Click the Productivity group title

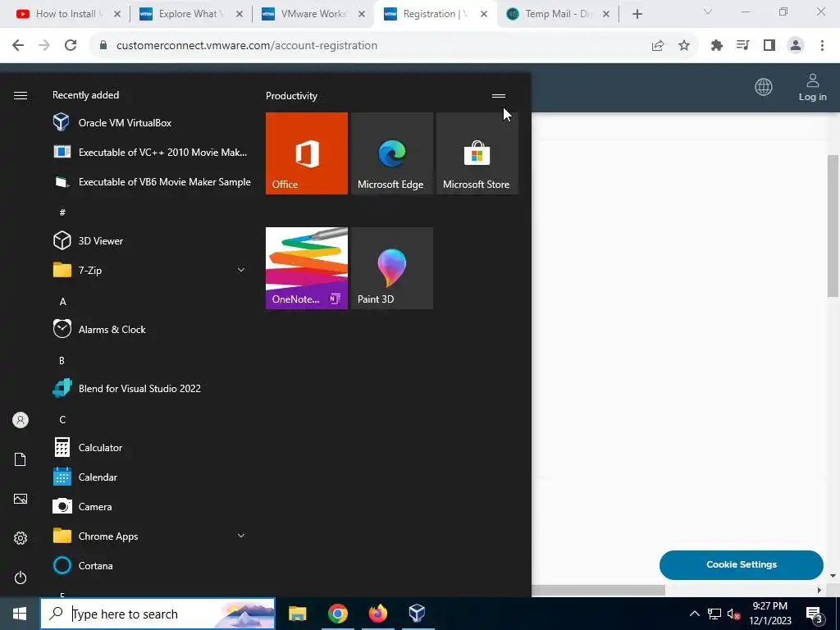[x=291, y=96]
